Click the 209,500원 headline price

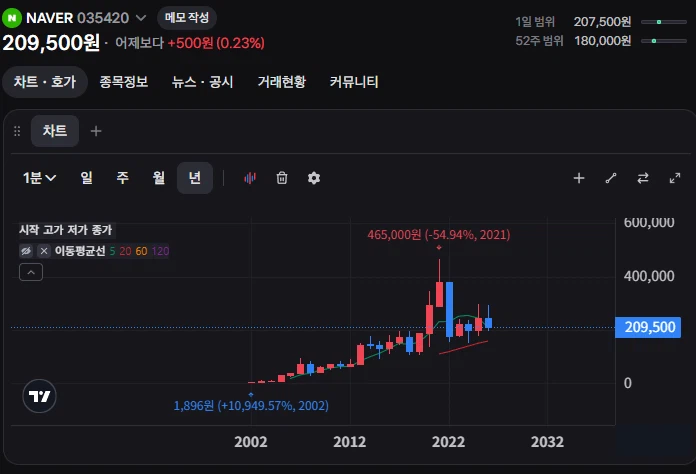pos(51,43)
